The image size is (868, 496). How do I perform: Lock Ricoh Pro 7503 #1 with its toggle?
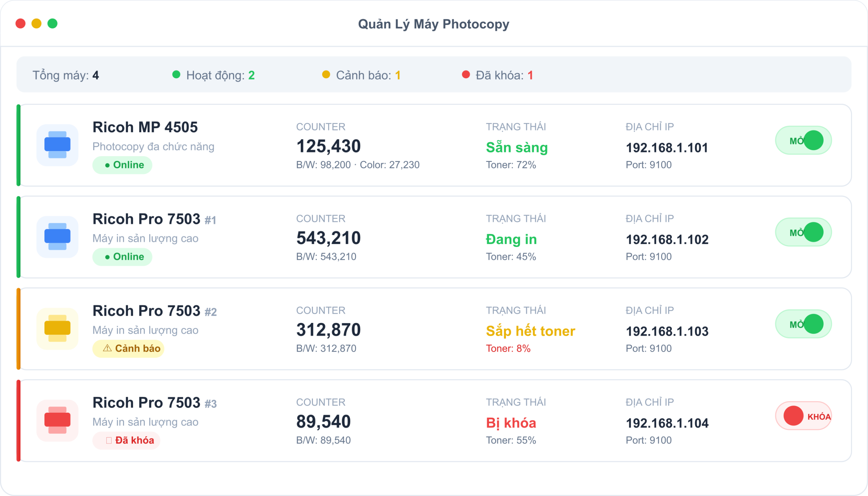click(803, 232)
